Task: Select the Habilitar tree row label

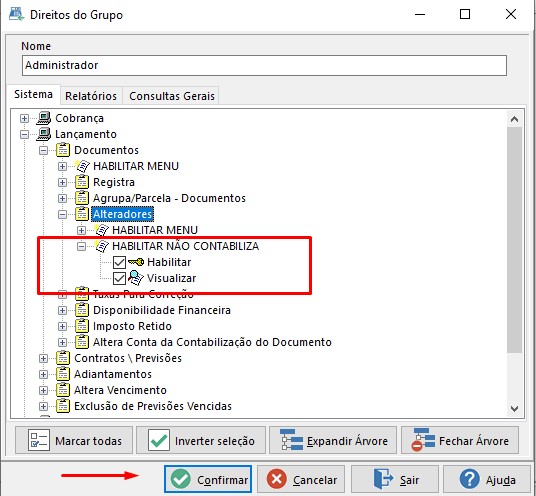Action: pyautogui.click(x=169, y=262)
